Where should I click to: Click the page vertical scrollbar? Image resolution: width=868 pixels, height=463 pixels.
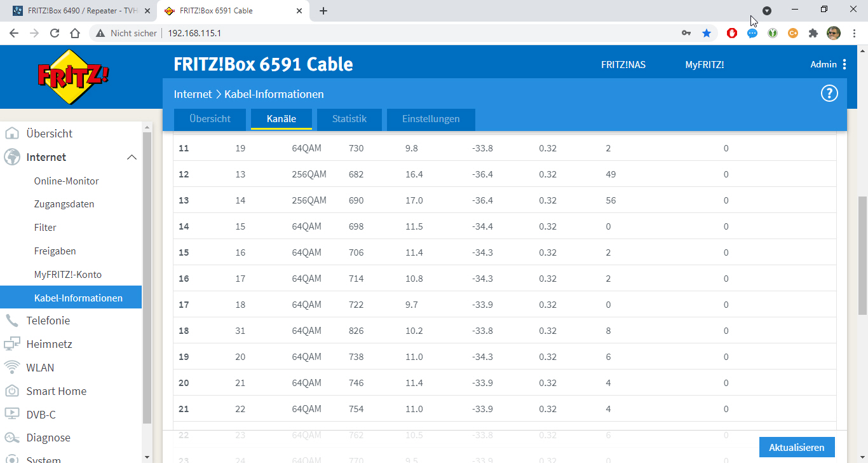click(x=862, y=256)
